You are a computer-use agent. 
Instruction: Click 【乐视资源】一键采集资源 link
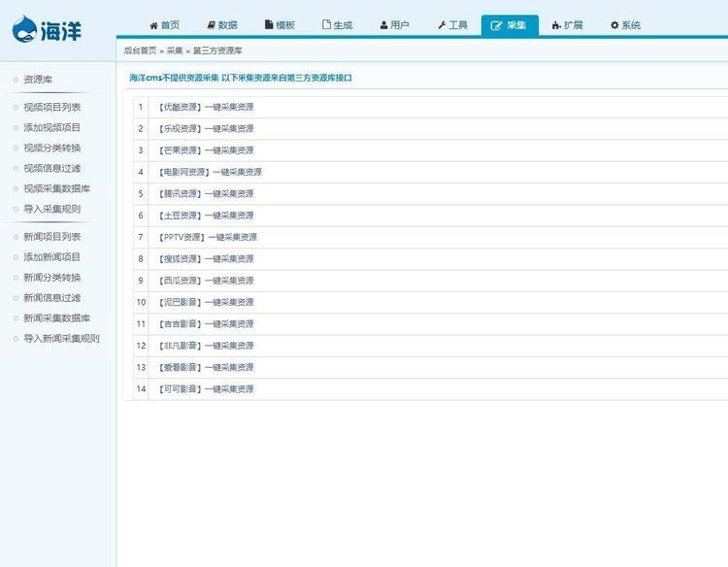(x=206, y=128)
